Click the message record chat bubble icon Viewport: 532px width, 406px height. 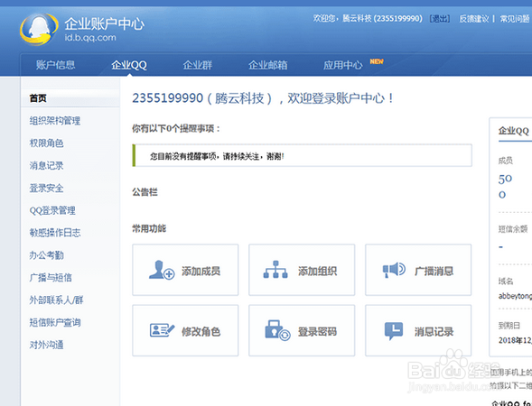(x=394, y=331)
